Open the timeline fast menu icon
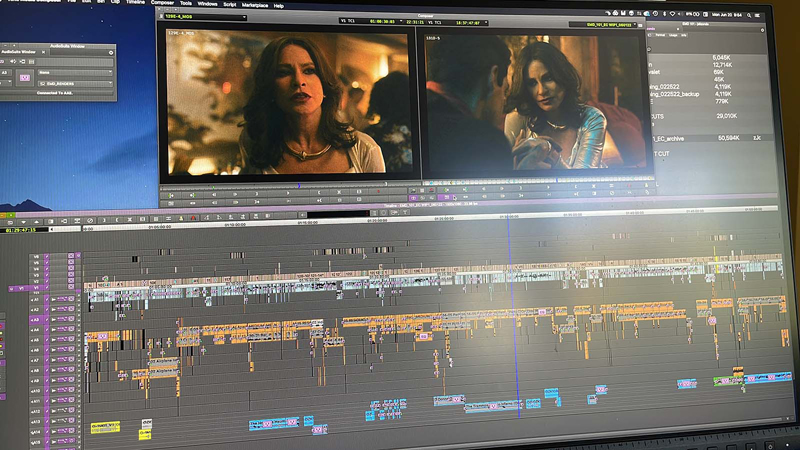 (x=10, y=222)
